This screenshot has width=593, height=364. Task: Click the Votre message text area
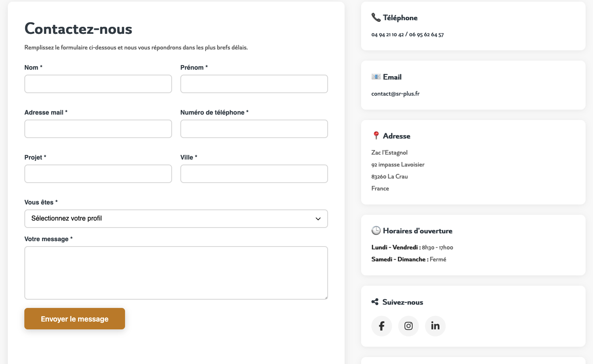(x=176, y=272)
